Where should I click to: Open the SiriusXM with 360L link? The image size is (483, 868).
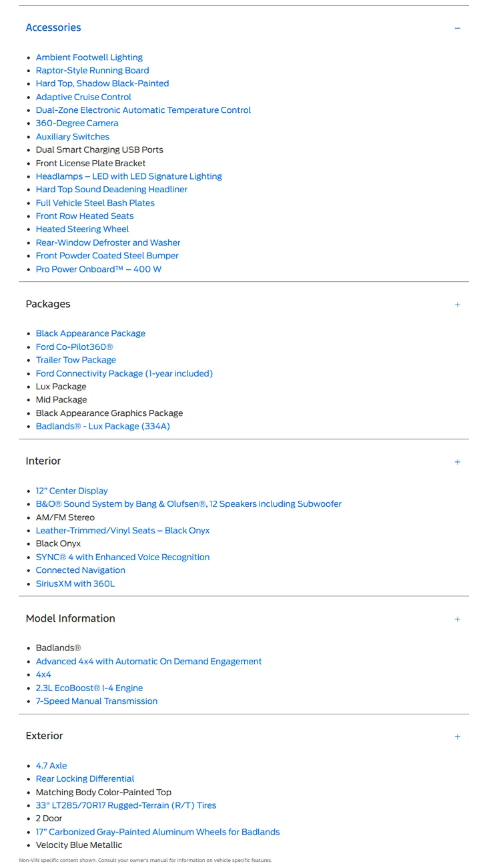[75, 584]
